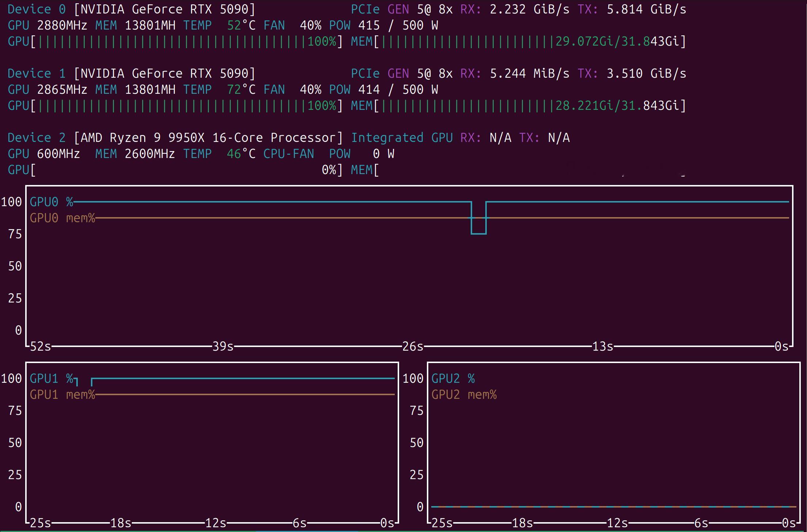
Task: Click the GPU0 mem% legend label
Action: 62,218
